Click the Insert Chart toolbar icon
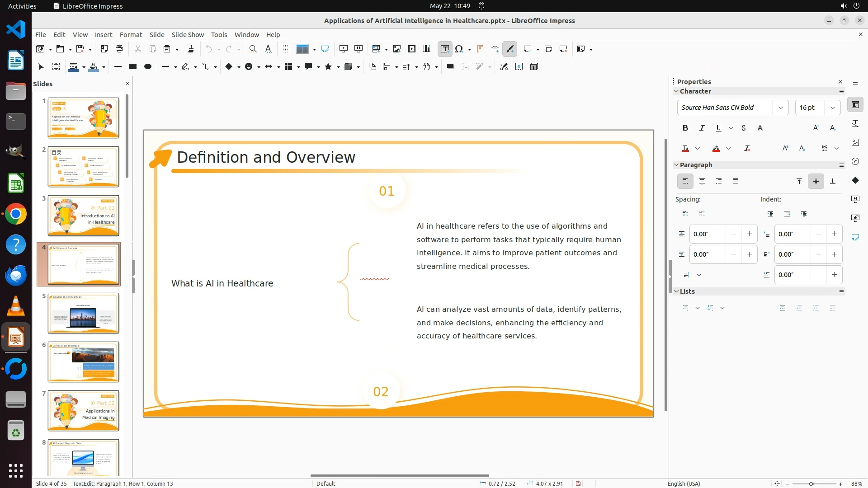Image resolution: width=868 pixels, height=488 pixels. 427,49
